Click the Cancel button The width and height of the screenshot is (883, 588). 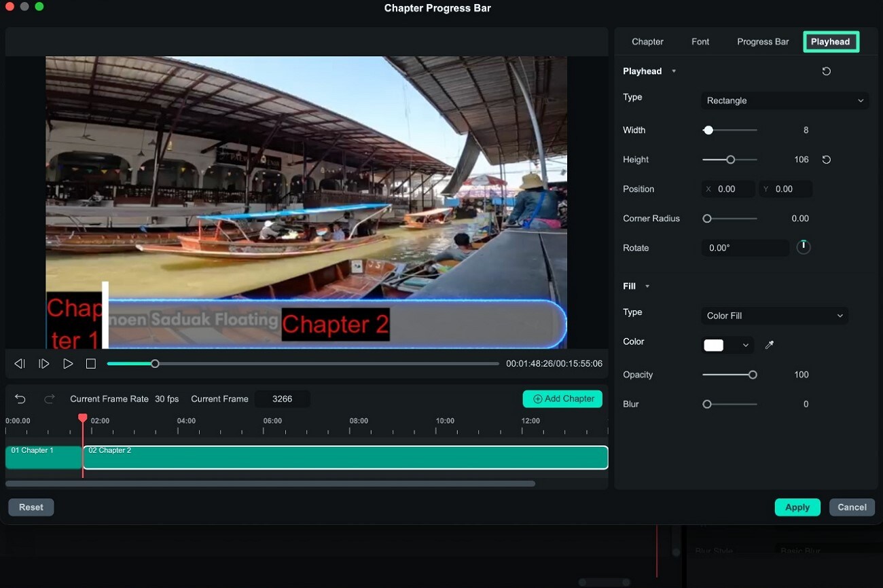click(x=852, y=507)
